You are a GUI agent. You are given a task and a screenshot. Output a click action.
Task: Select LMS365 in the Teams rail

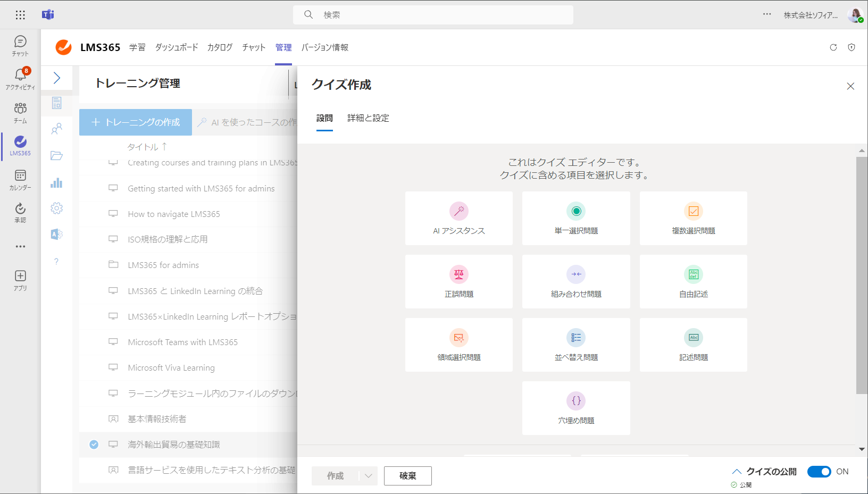coord(20,145)
